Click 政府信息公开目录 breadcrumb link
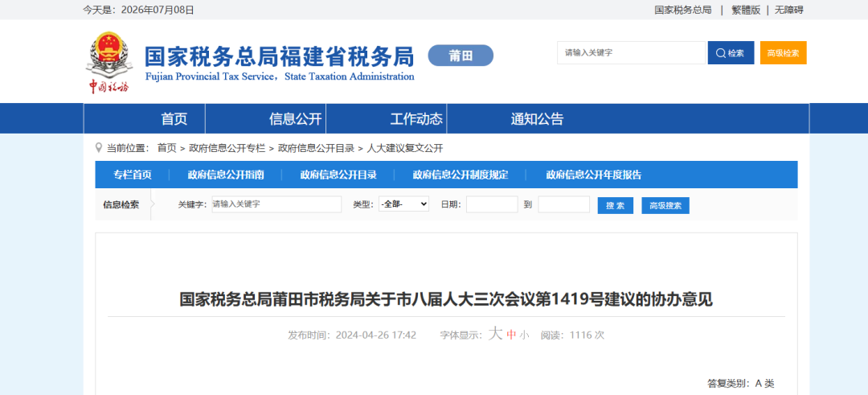Image resolution: width=868 pixels, height=395 pixels. point(316,148)
